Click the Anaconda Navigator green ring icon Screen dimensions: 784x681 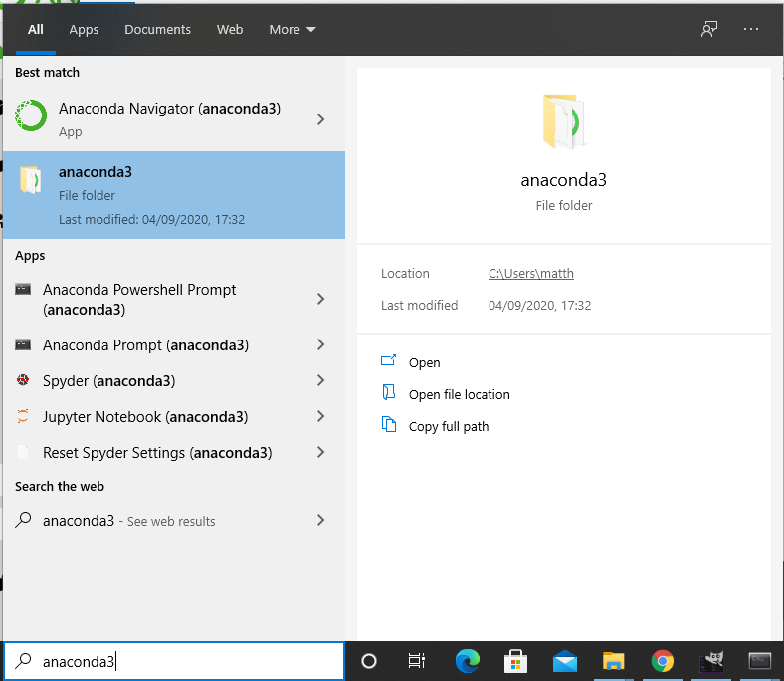point(31,115)
